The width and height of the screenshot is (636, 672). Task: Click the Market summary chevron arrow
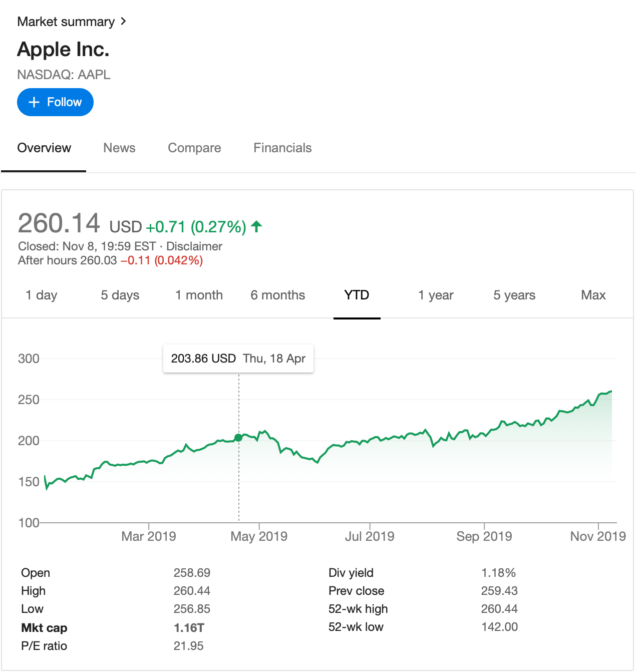(x=123, y=22)
